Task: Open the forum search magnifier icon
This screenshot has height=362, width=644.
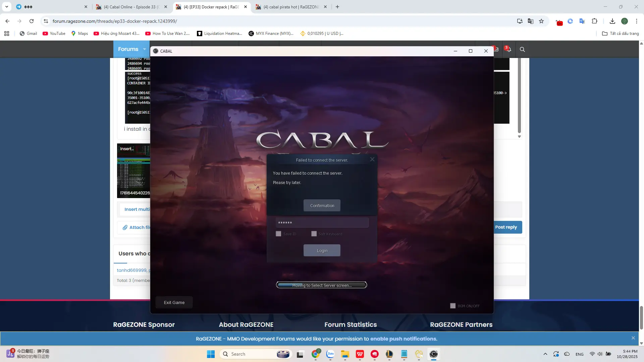Action: coord(522,49)
